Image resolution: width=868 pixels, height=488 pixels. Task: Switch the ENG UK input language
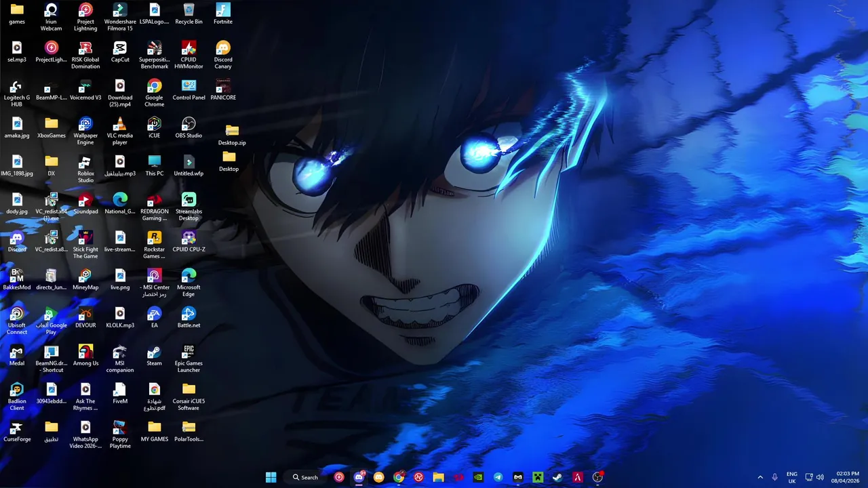(x=792, y=477)
